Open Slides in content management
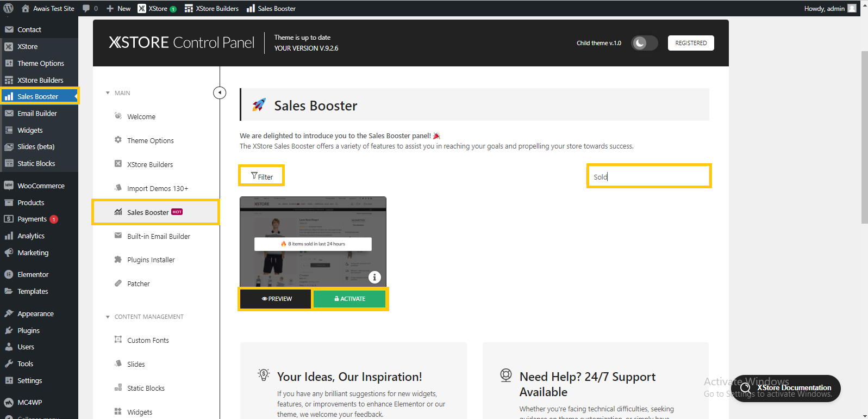The height and width of the screenshot is (419, 868). (157, 364)
